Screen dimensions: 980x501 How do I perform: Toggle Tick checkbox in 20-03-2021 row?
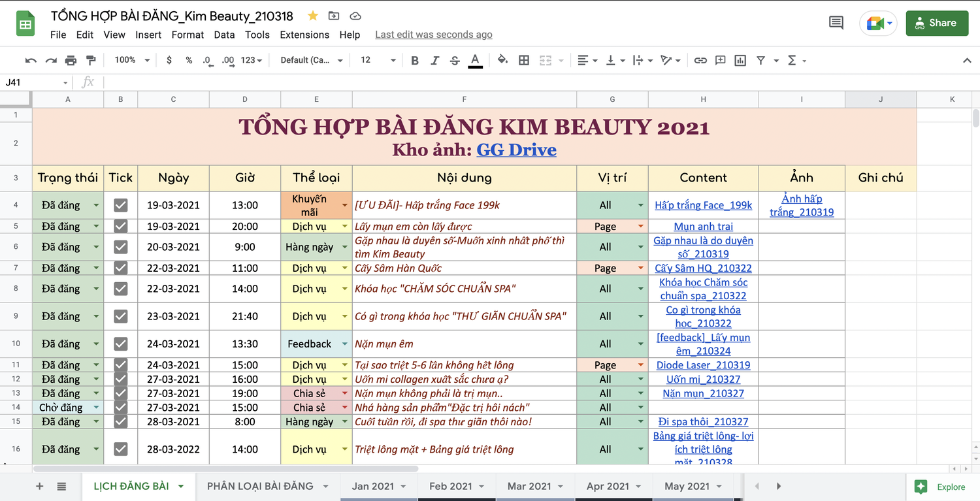[121, 247]
